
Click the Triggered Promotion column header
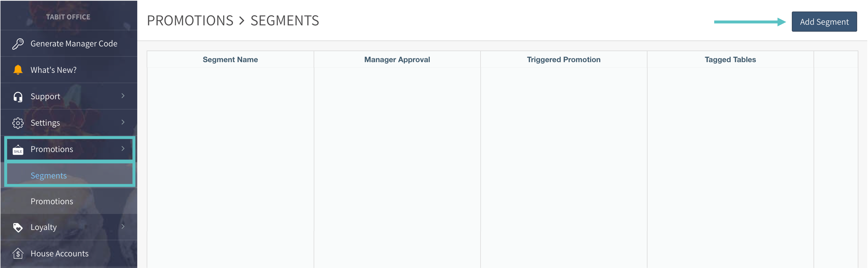tap(563, 60)
